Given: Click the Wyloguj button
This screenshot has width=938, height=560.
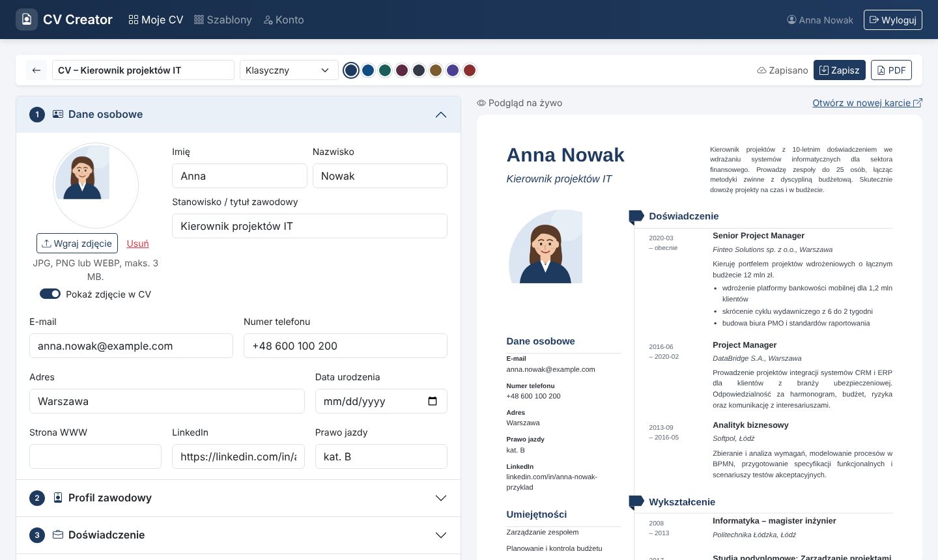Looking at the screenshot, I should [x=893, y=20].
